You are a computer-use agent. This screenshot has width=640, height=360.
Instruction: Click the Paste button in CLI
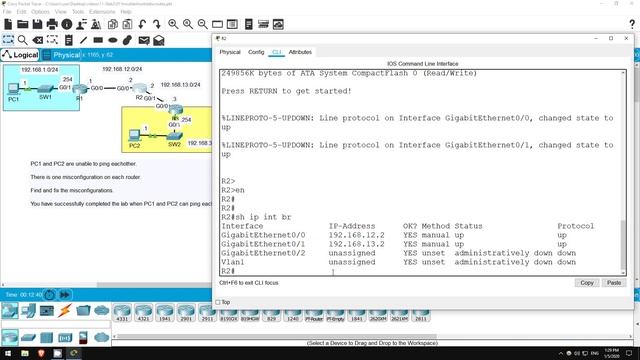pos(614,282)
